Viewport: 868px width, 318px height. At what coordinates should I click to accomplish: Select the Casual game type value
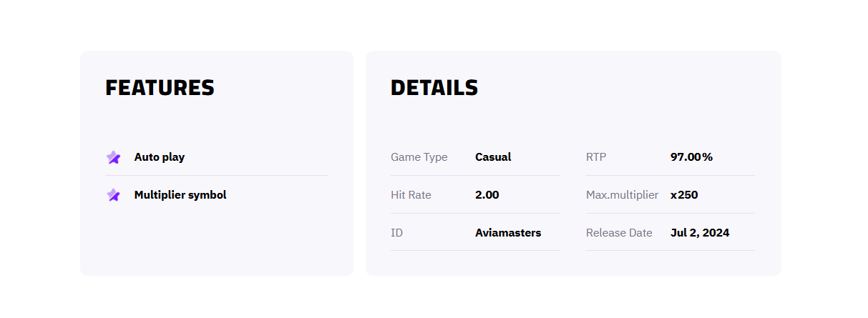coord(493,157)
